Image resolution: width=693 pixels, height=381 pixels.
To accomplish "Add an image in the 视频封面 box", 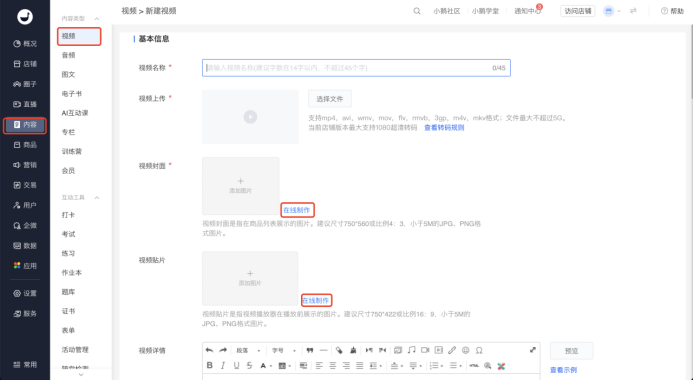I will click(241, 186).
